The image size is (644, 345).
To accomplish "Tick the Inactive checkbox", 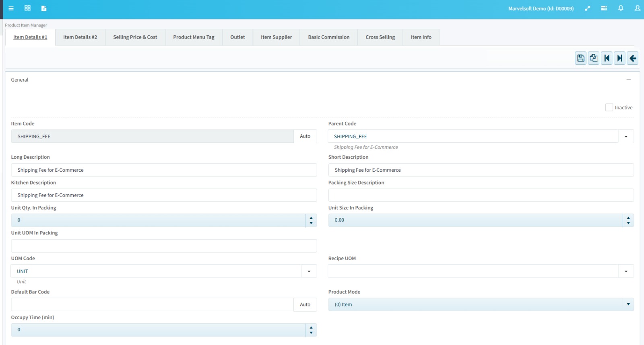I will 609,107.
